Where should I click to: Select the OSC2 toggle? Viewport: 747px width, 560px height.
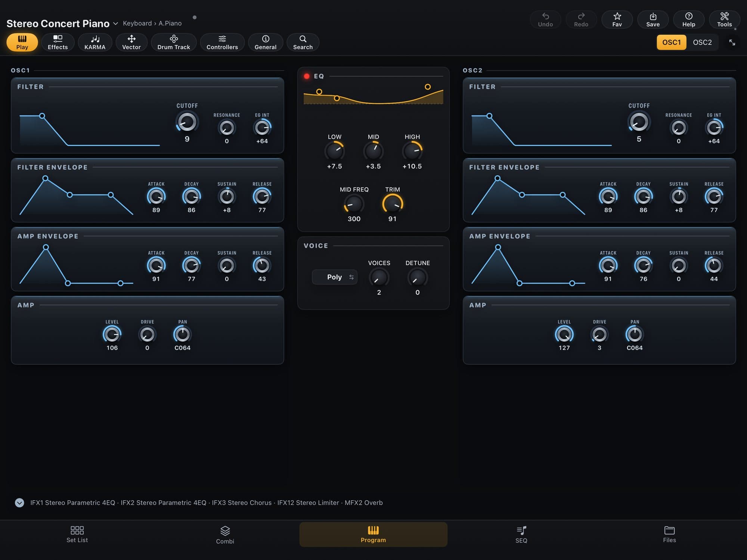tap(702, 42)
